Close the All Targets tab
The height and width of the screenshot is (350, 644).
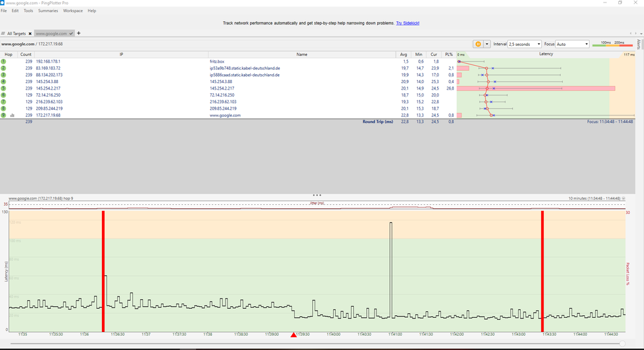30,34
